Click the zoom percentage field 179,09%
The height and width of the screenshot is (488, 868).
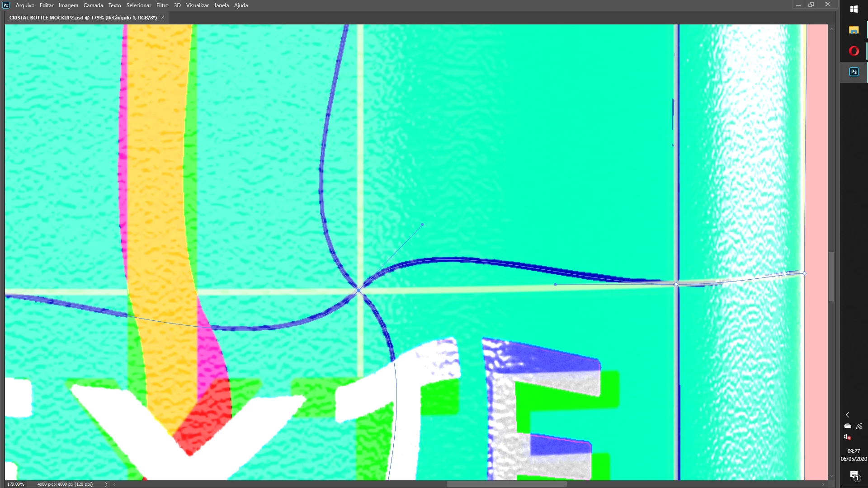click(16, 484)
